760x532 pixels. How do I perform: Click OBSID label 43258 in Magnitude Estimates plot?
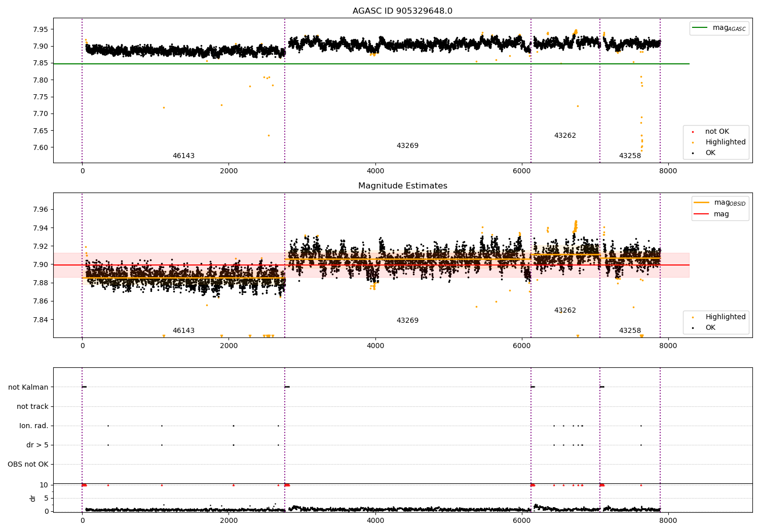(630, 331)
